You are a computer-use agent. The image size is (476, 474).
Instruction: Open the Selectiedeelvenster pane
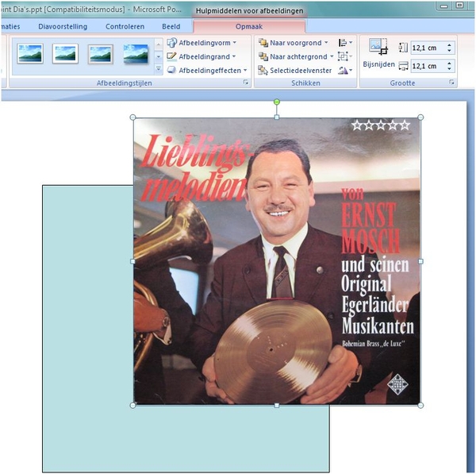[x=289, y=70]
